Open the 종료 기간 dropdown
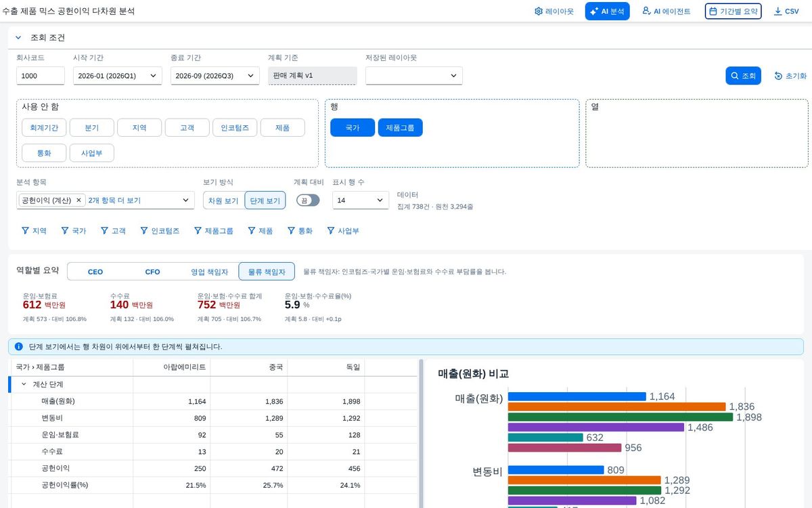Image resolution: width=812 pixels, height=508 pixels. coord(215,76)
